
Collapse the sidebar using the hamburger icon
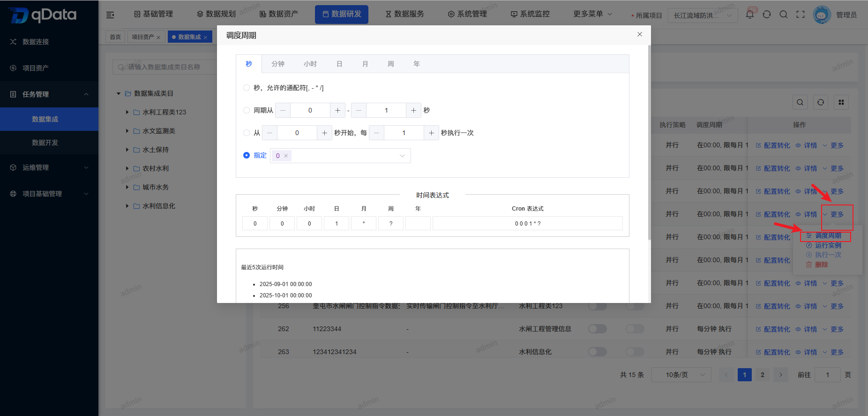tap(110, 15)
